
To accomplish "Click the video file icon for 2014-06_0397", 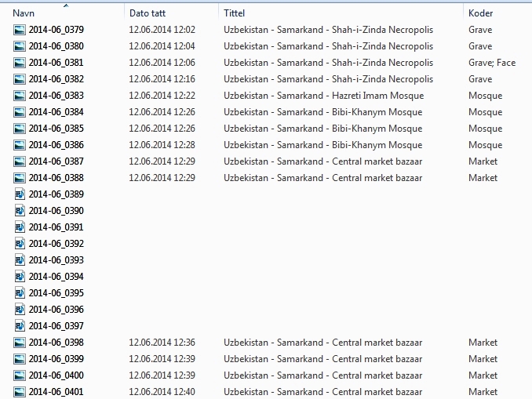I will pos(20,326).
